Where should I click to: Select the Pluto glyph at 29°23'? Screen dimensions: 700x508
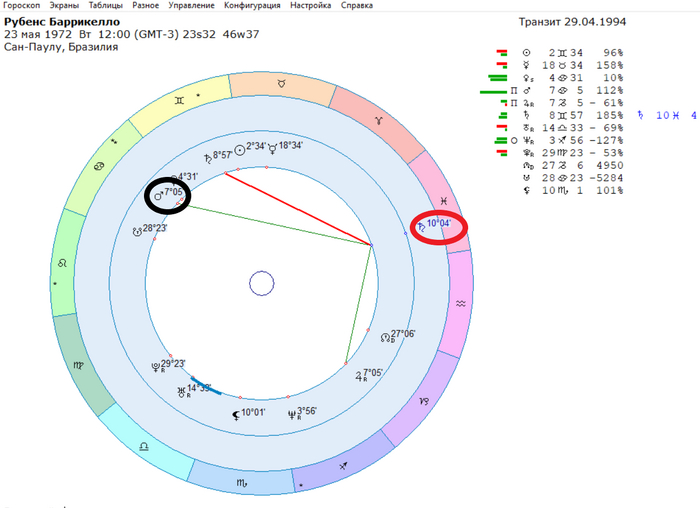[156, 367]
